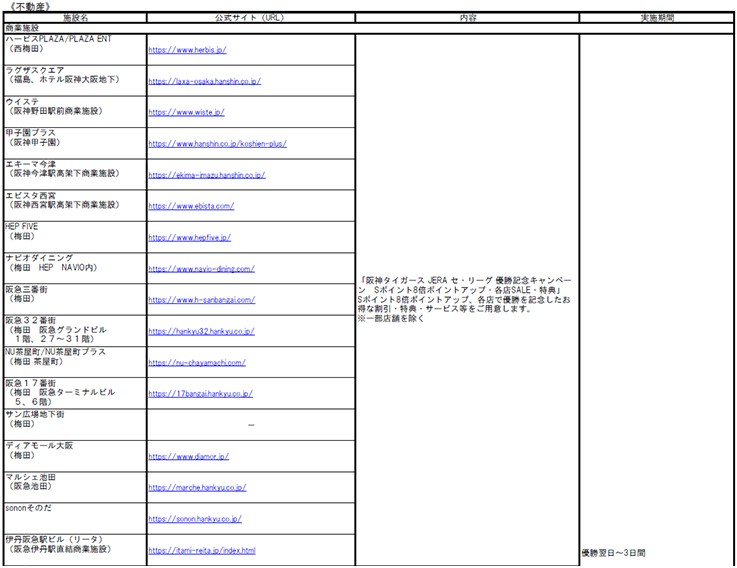Viewport: 737px width, 568px height.
Task: Select the HEP FIVE facility cell
Action: pos(75,237)
